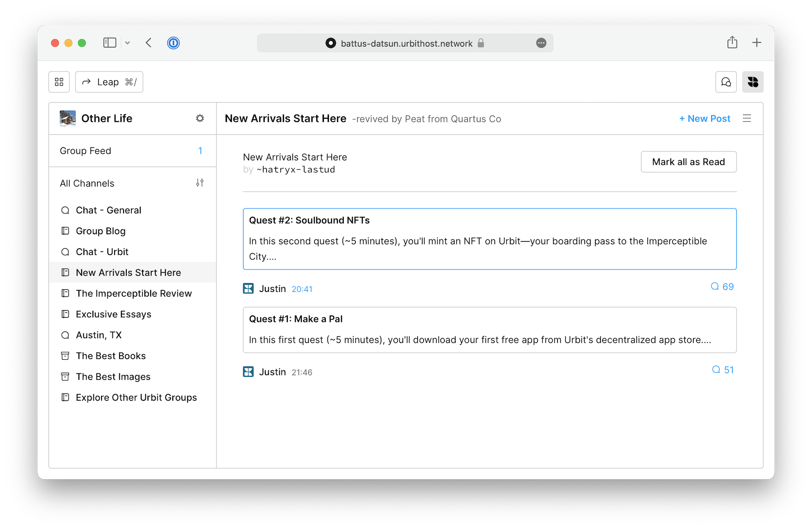The image size is (812, 529).
Task: Click the address bar URL
Action: [406, 43]
